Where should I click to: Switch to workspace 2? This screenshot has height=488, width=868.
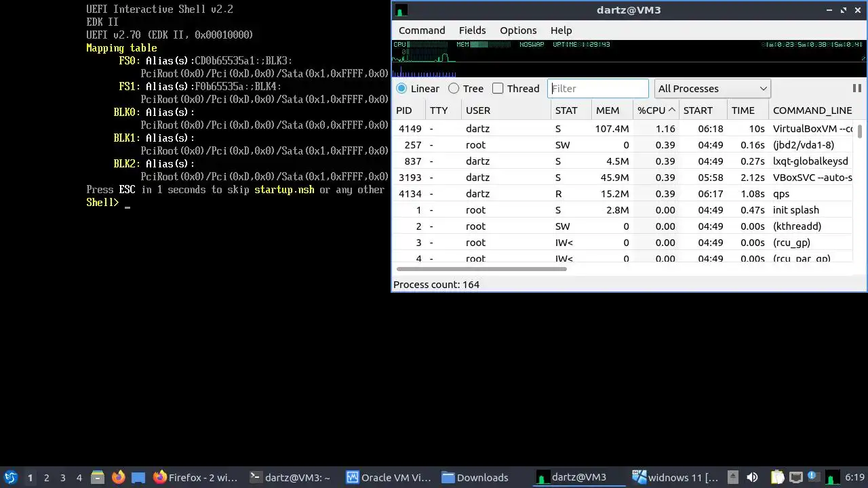click(x=46, y=478)
